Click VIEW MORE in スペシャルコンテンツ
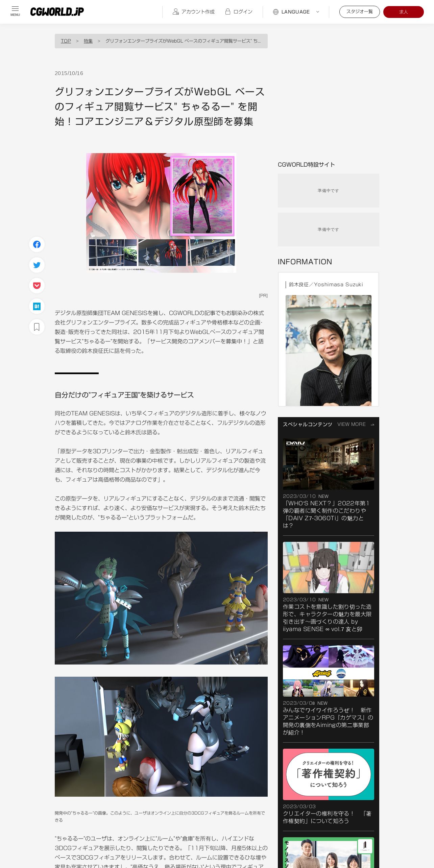Viewport: 434px width, 868px height. (352, 424)
